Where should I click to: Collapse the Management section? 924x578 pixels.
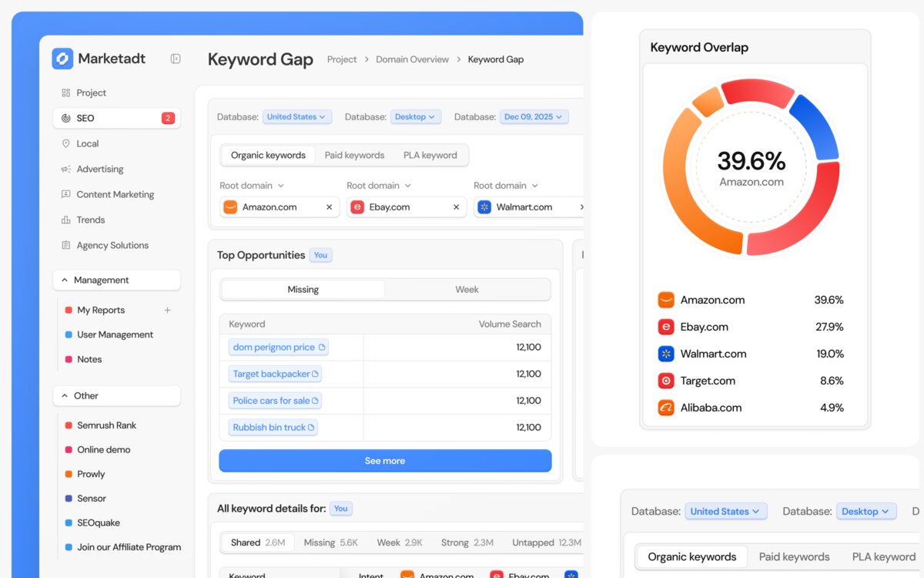tap(117, 280)
